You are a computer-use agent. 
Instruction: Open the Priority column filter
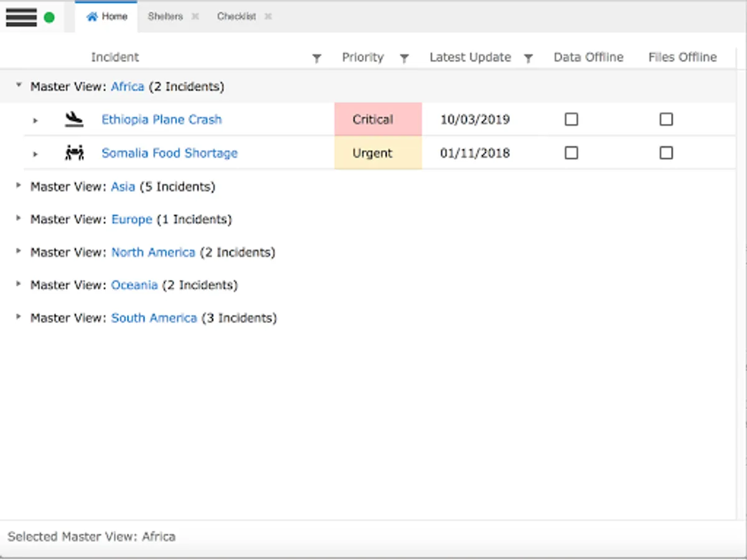tap(404, 58)
